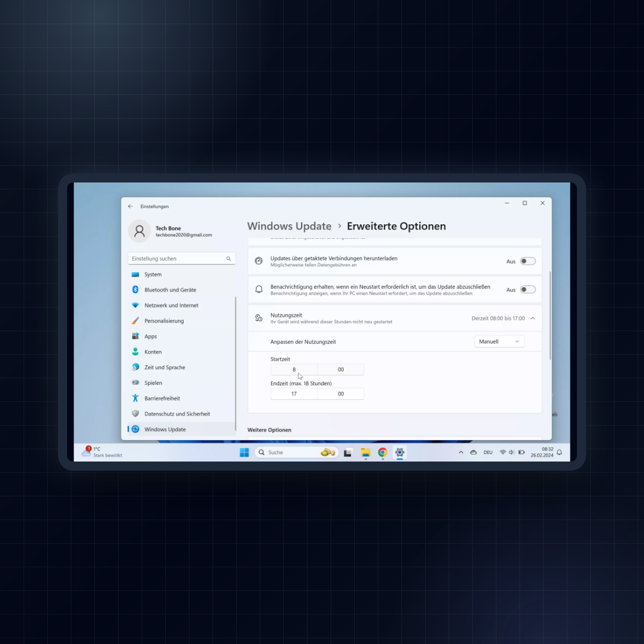Screen dimensions: 644x644
Task: Click the Erweiterte Optionen breadcrumb title
Action: (397, 226)
